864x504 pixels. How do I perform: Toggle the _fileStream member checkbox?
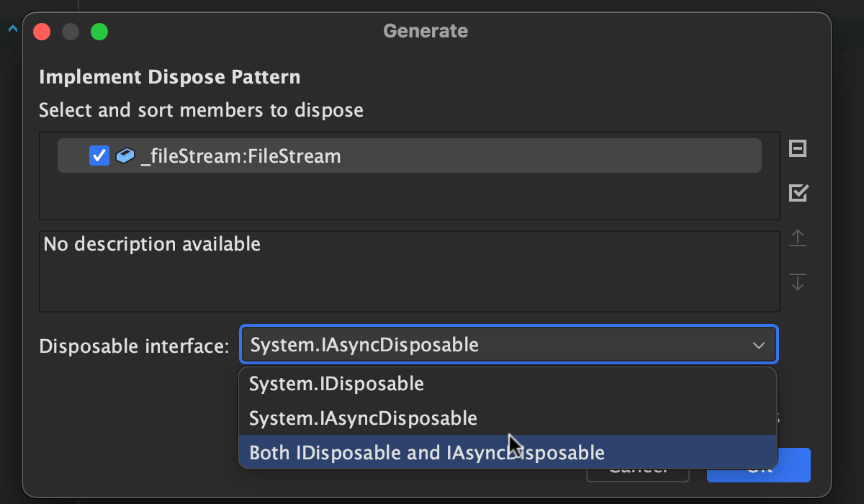[x=99, y=156]
